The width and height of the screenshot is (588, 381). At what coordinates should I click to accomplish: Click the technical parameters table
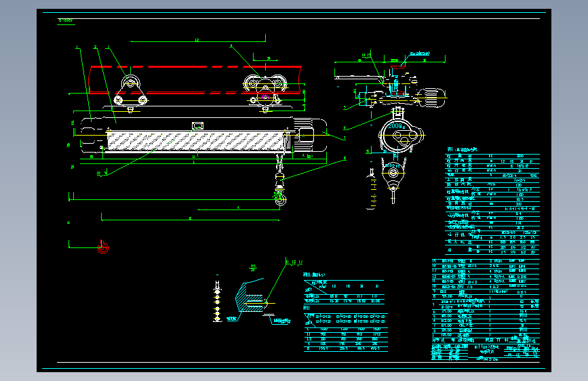tap(492, 204)
